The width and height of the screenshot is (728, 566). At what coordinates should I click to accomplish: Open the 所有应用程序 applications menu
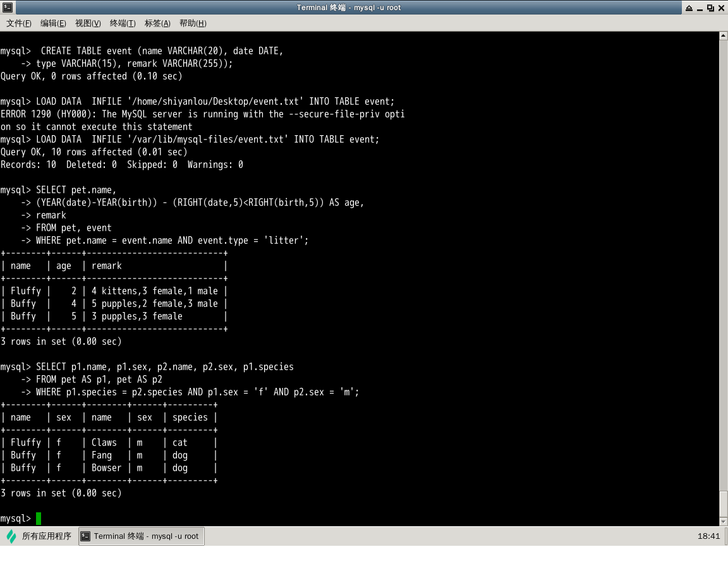point(46,536)
